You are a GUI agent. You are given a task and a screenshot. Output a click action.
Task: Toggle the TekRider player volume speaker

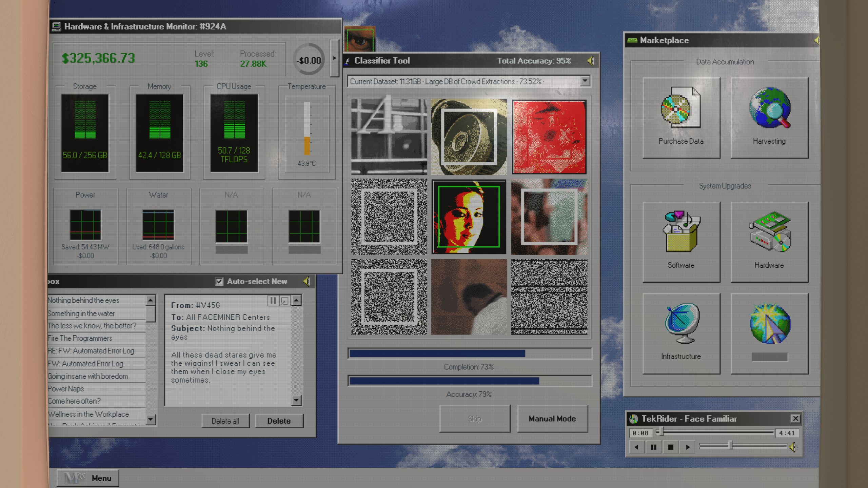tap(793, 447)
